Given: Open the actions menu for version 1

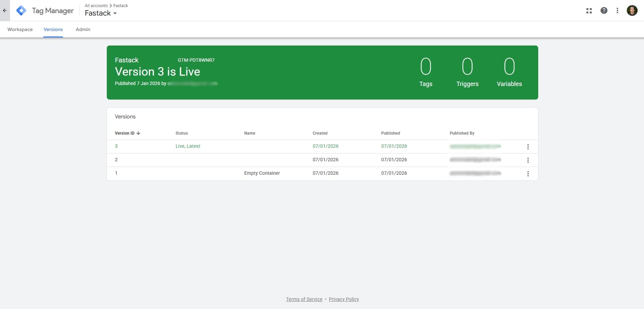Looking at the screenshot, I should 528,174.
